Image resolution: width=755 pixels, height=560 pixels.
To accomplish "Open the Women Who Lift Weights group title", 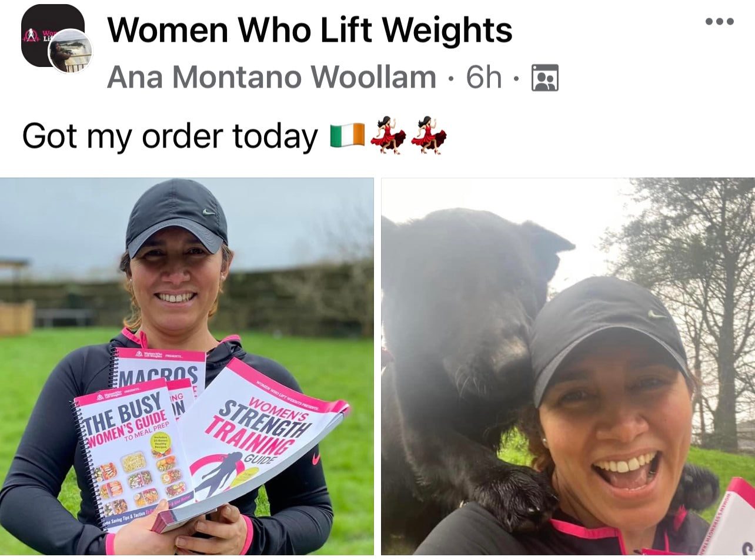I will (309, 30).
